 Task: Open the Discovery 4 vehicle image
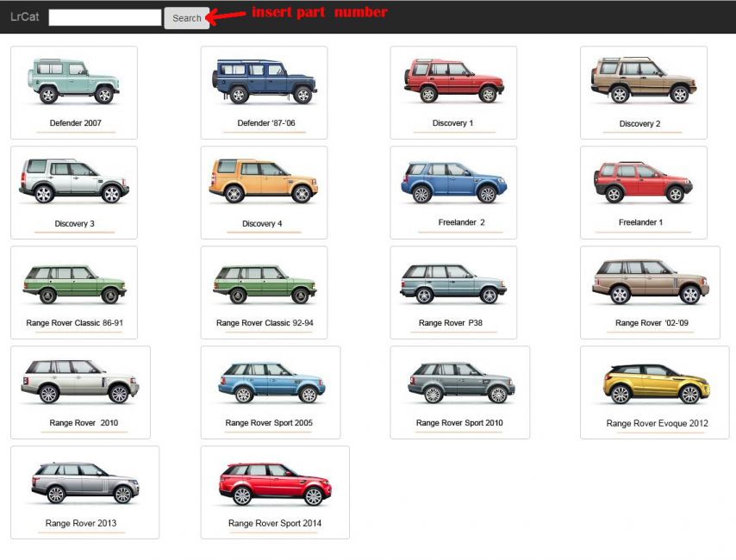coord(264,181)
